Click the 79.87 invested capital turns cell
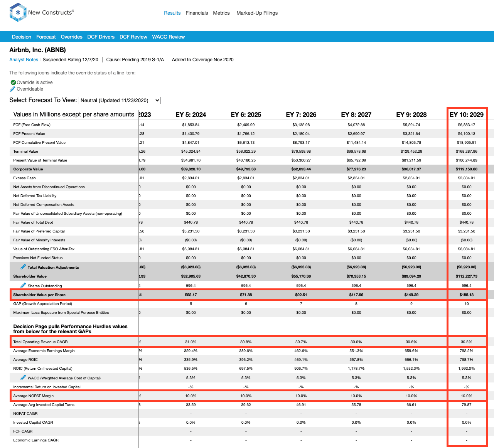The height and width of the screenshot is (448, 494). 467,405
